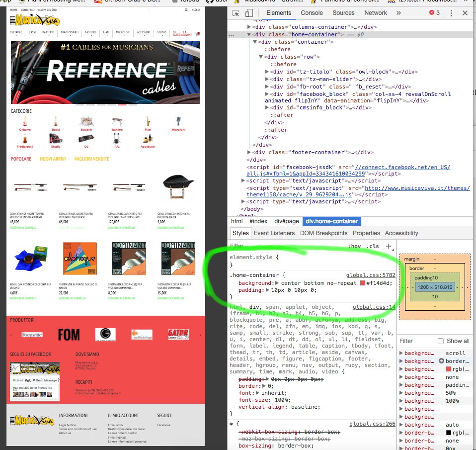
Task: Click the Gator Cases manufacturer logo
Action: tap(179, 334)
